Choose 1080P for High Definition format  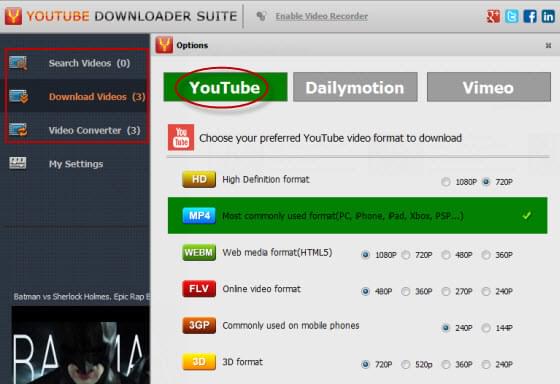[445, 182]
